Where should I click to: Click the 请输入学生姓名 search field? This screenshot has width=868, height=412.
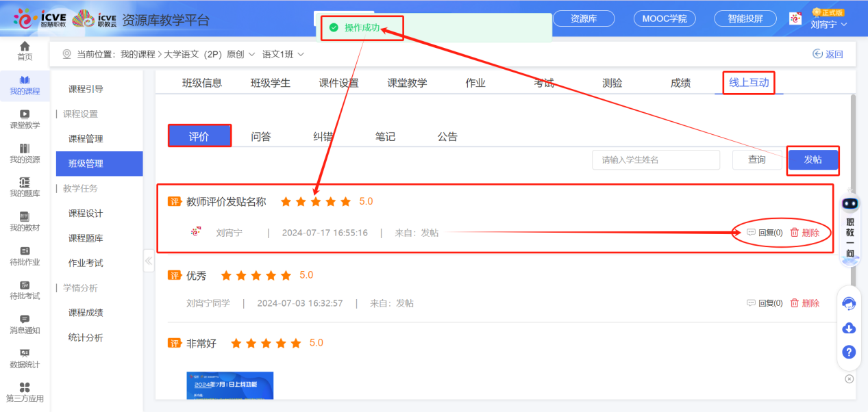pyautogui.click(x=656, y=159)
